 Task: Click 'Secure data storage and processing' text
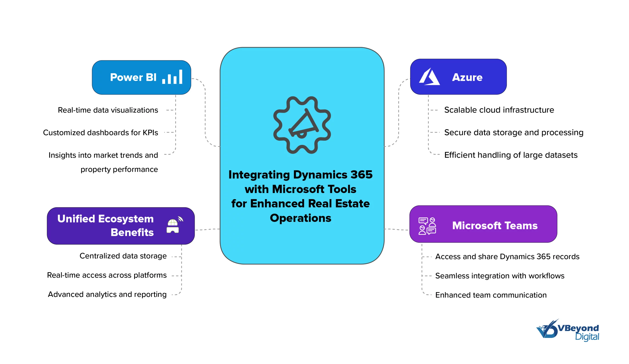[x=514, y=132]
